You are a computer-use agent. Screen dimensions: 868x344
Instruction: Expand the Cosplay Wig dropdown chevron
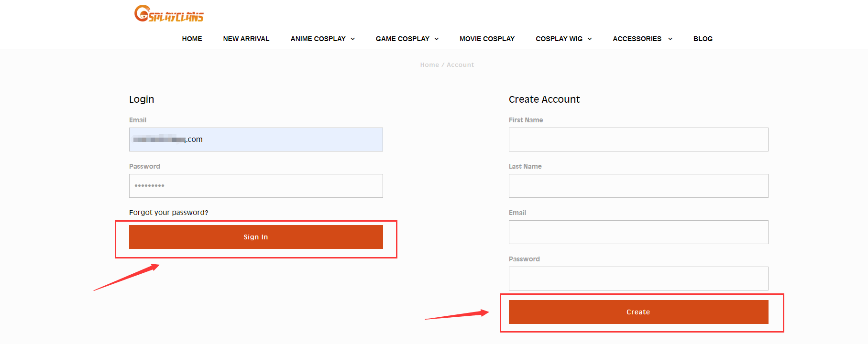pos(590,39)
